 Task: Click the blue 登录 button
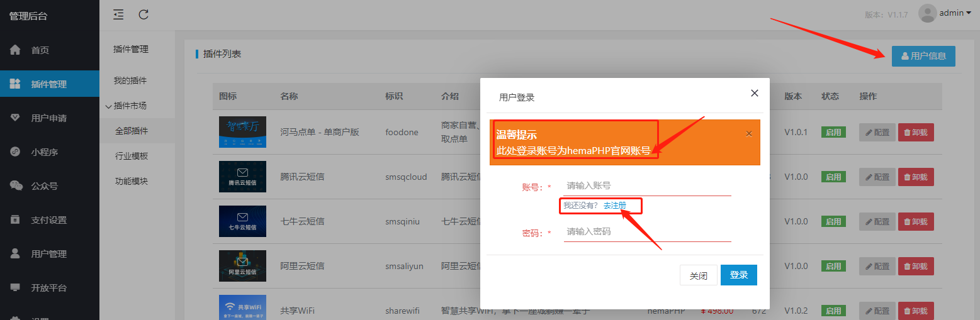coord(739,275)
